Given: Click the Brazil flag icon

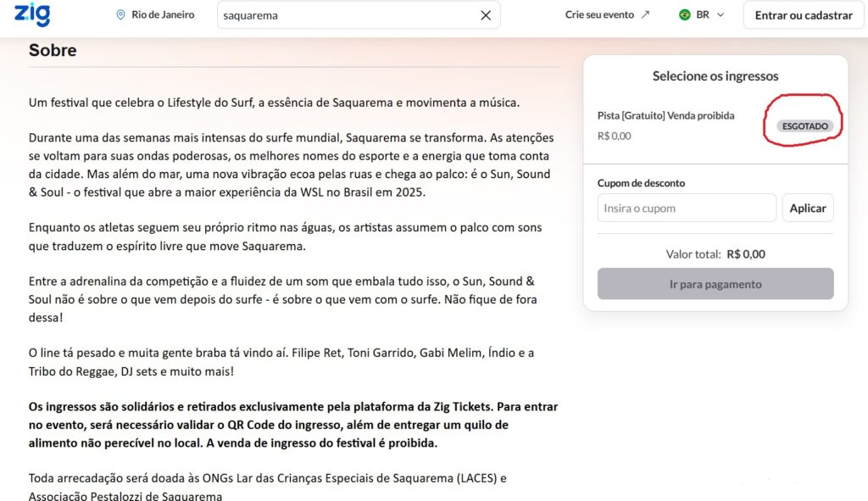Looking at the screenshot, I should click(x=684, y=15).
